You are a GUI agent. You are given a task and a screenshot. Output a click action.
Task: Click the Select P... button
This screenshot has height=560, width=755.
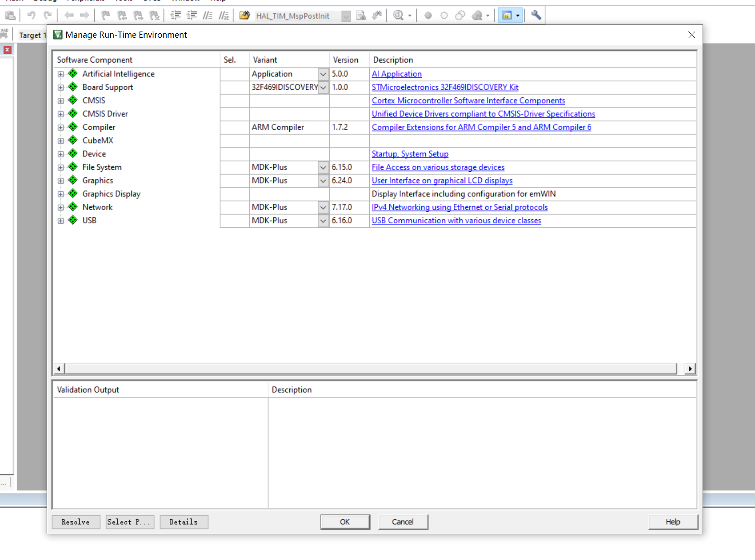tap(130, 522)
